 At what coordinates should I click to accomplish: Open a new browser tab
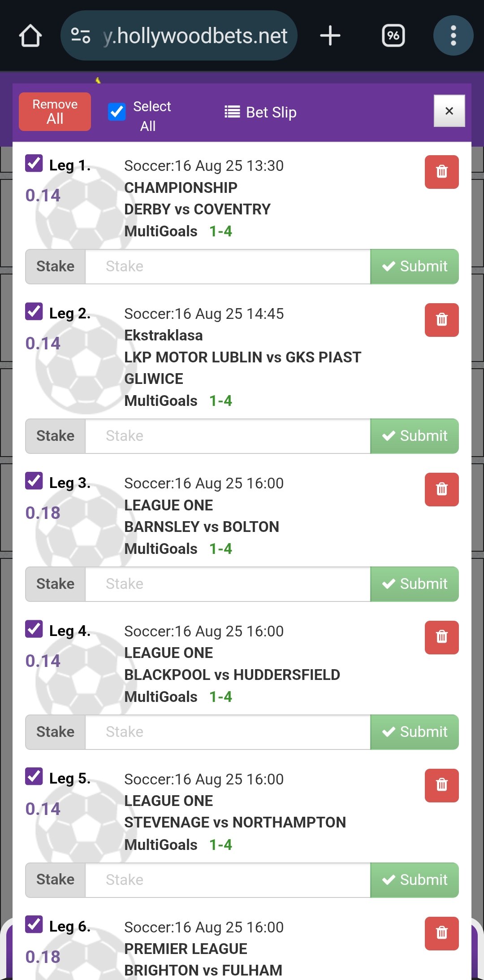pos(330,36)
